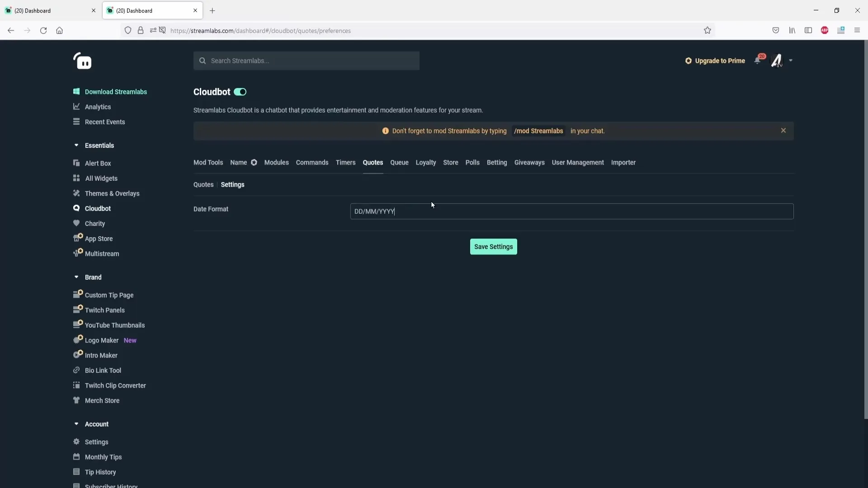Open the YouTube Thumbnails icon

[x=78, y=324]
